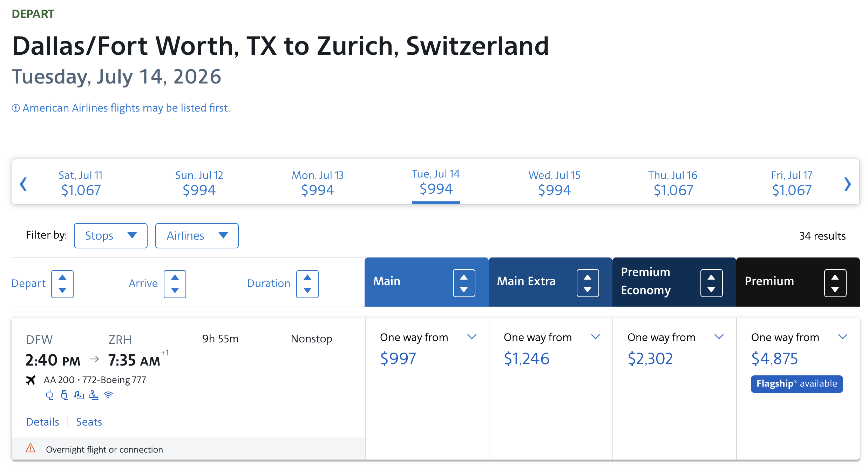Click arrival time 7:35 AM
868x468 pixels.
[134, 360]
